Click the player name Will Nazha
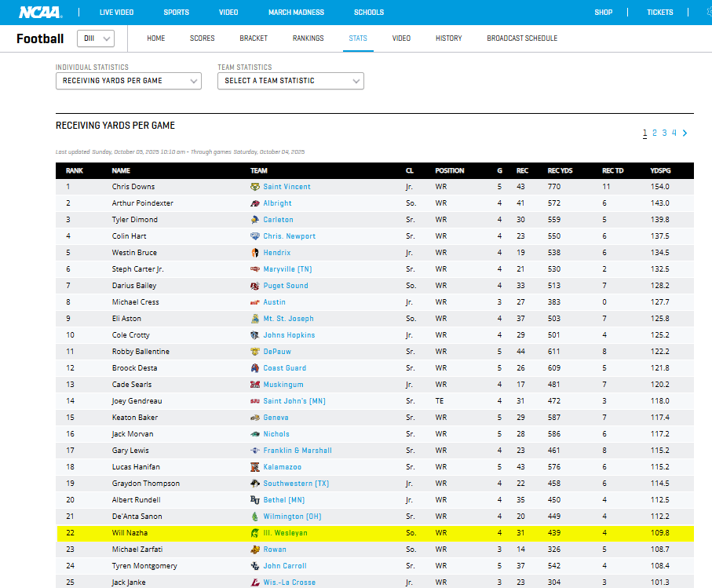 (x=130, y=533)
